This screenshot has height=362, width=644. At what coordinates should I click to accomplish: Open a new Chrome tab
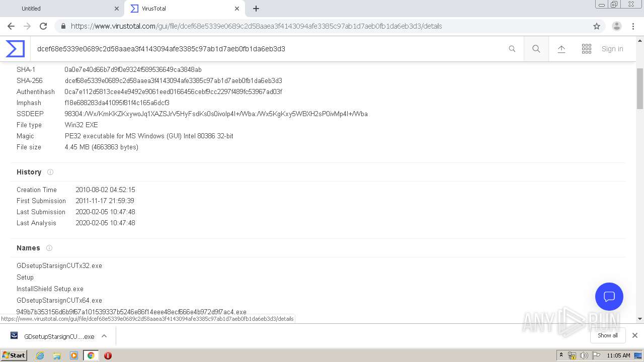click(256, 9)
